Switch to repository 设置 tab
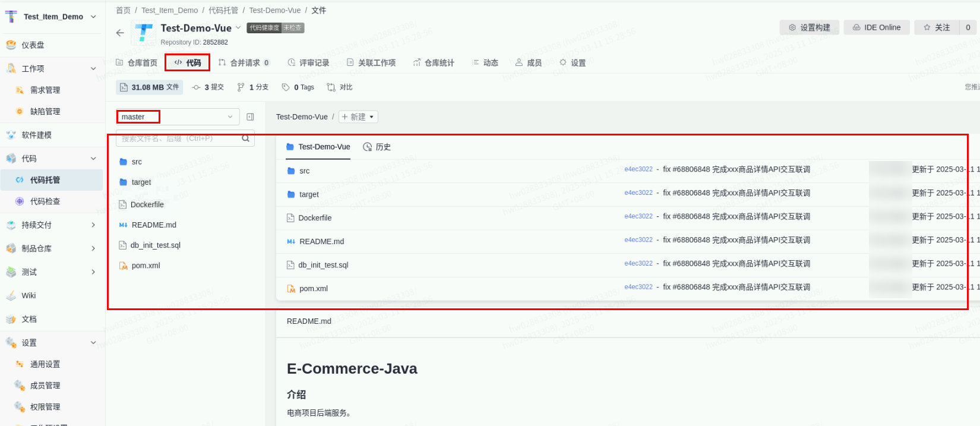 (573, 62)
